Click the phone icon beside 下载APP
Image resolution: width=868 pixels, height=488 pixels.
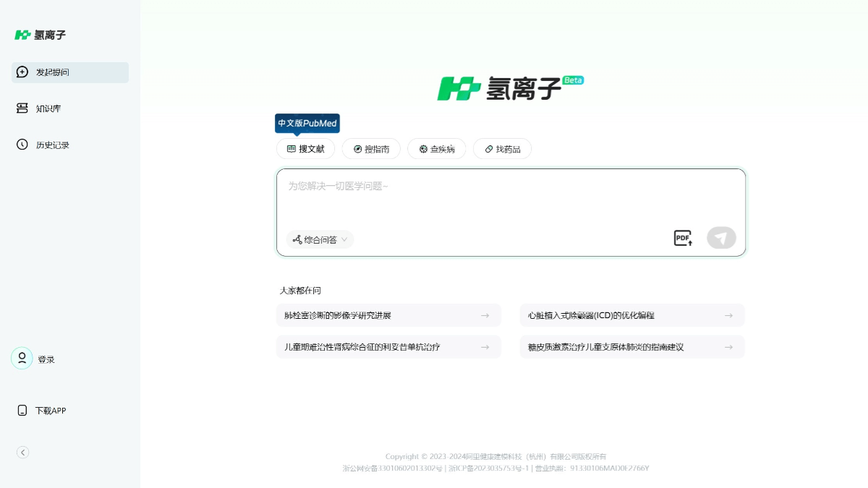[22, 410]
